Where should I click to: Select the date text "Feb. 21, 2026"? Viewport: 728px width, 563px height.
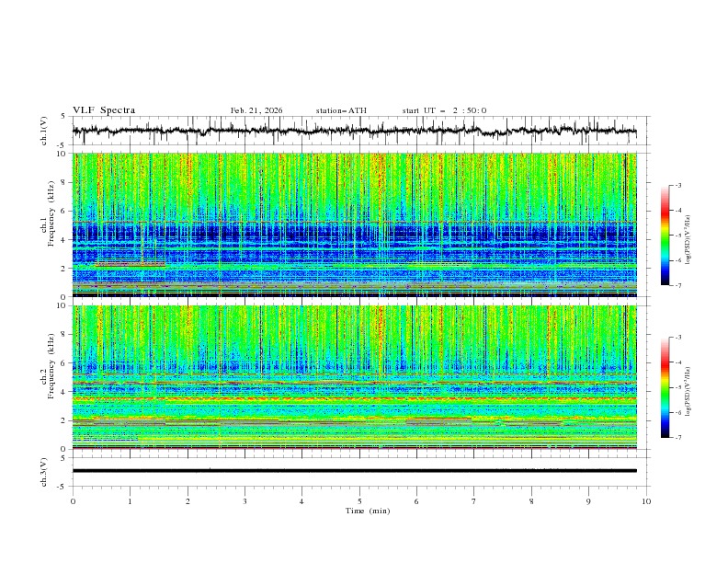point(256,110)
